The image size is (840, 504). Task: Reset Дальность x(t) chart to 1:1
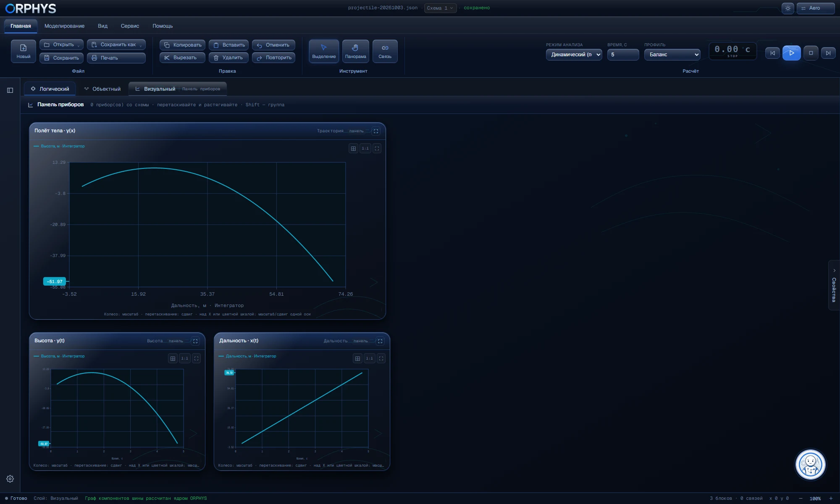370,358
